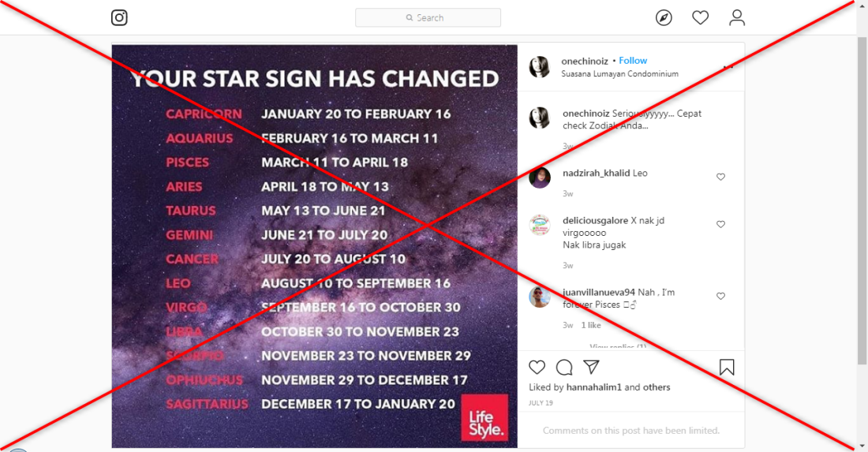Image resolution: width=868 pixels, height=452 pixels.
Task: Follow the onechinoiz account
Action: [633, 61]
